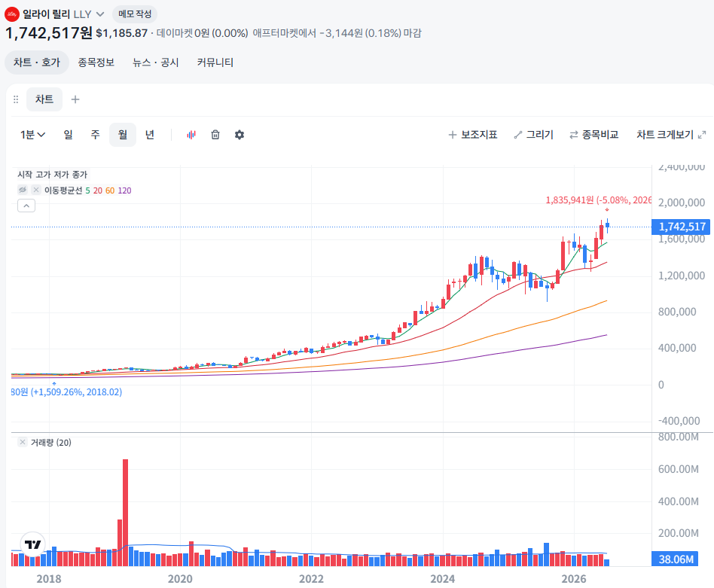Click 보조지표 to add indicator
Image resolution: width=714 pixels, height=588 pixels.
point(473,135)
